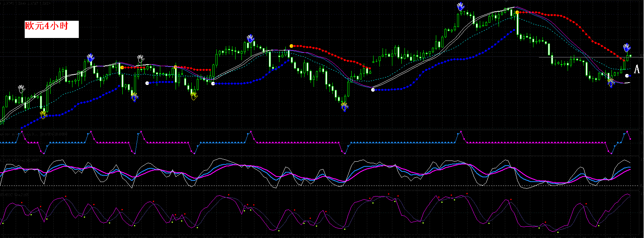
Task: Click the highest blue hand on chart
Action: point(461,7)
